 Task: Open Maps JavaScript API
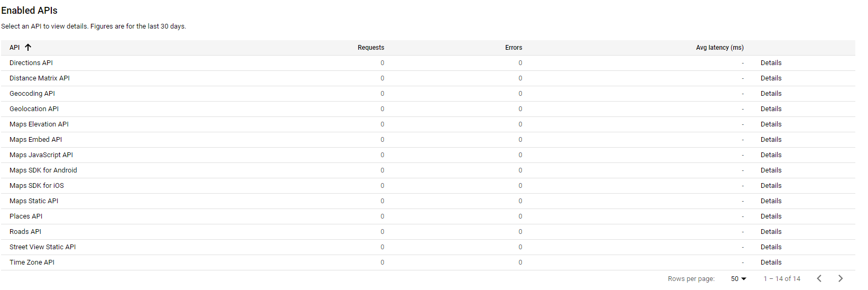[41, 155]
